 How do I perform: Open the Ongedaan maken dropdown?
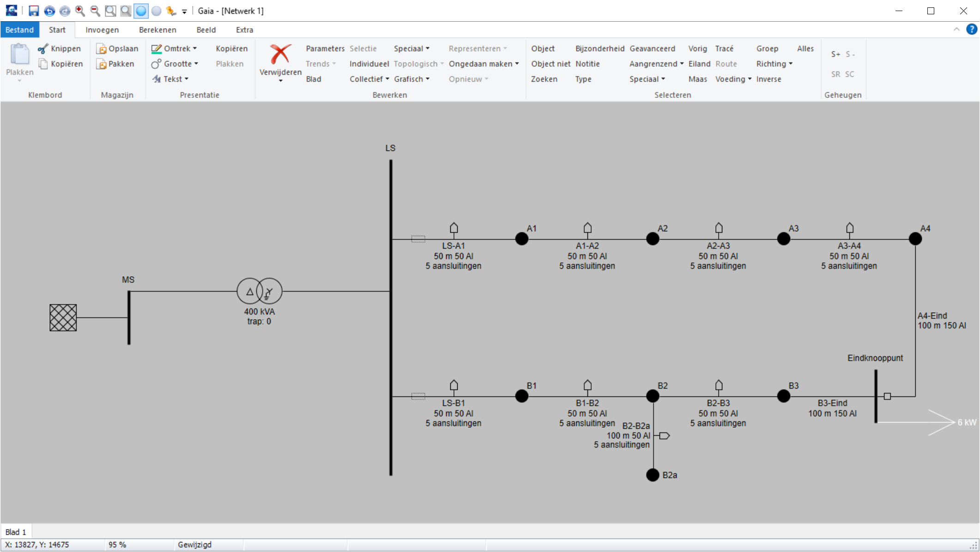[517, 64]
